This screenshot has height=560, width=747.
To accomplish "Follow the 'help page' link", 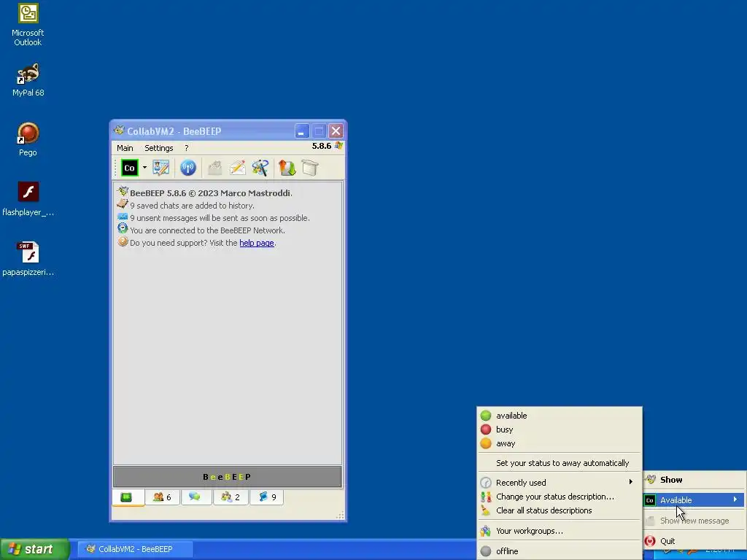I will 256,243.
